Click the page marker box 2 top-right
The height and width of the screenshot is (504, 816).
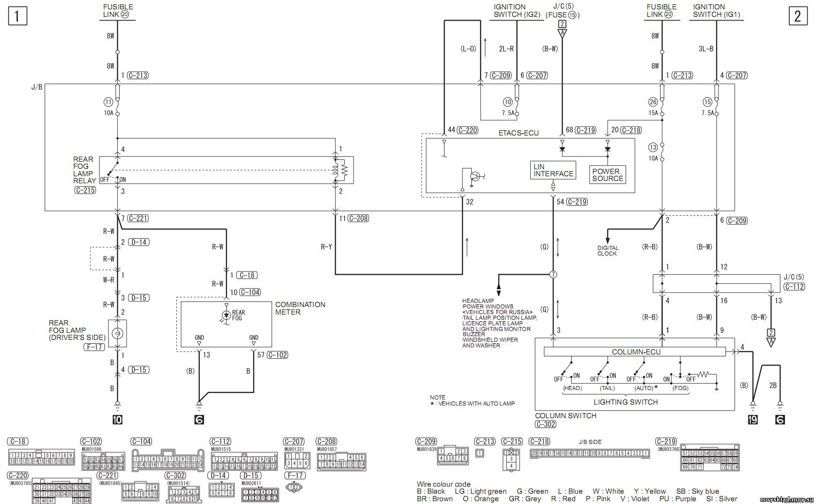(798, 16)
